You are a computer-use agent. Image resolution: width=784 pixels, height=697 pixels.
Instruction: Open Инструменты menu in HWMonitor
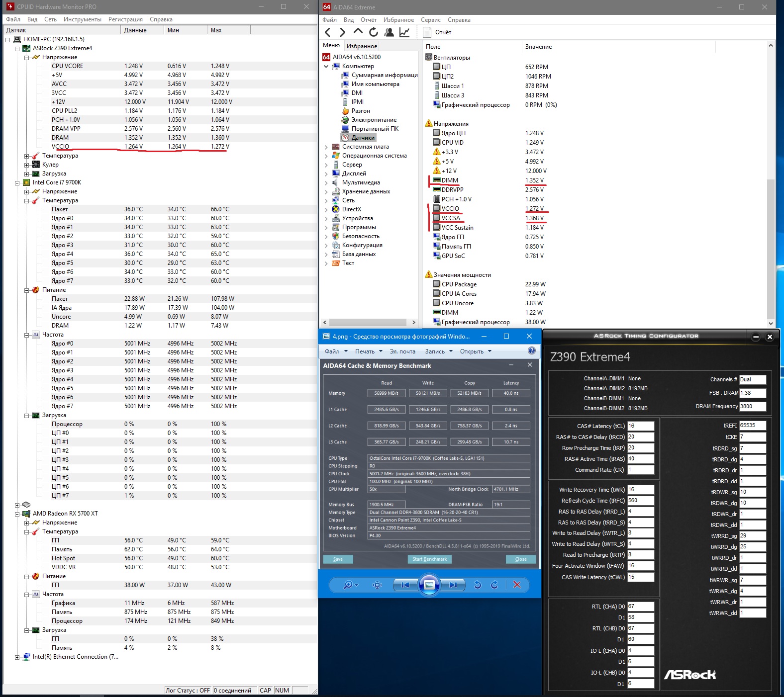point(83,19)
